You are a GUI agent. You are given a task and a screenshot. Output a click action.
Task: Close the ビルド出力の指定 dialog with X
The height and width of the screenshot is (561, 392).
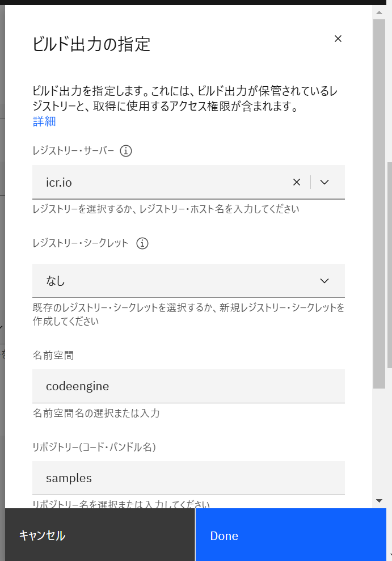point(338,39)
